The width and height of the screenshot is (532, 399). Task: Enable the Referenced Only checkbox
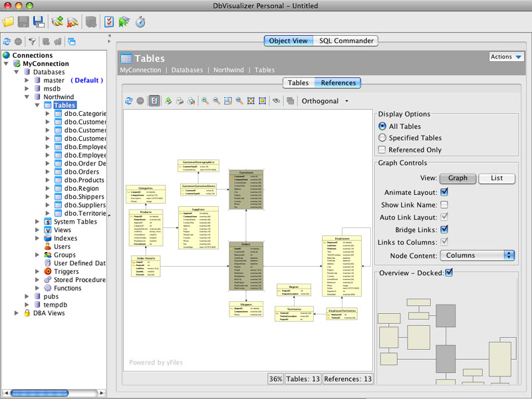[382, 150]
